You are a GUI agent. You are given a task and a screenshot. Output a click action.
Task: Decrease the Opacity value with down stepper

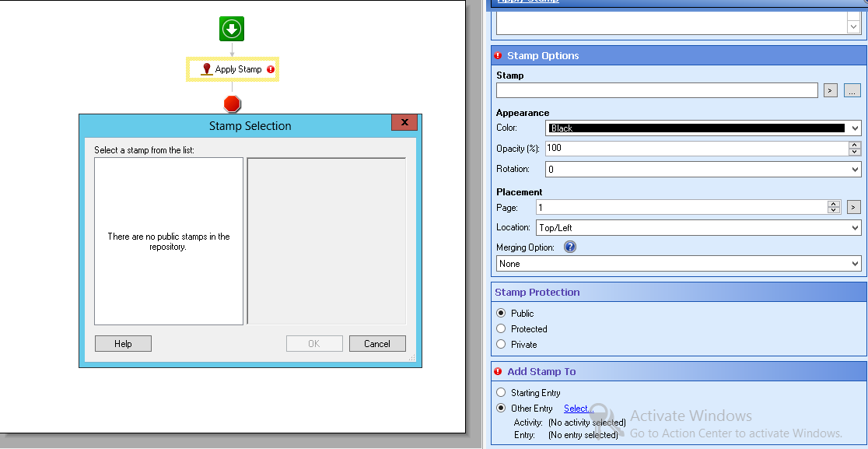click(x=854, y=152)
